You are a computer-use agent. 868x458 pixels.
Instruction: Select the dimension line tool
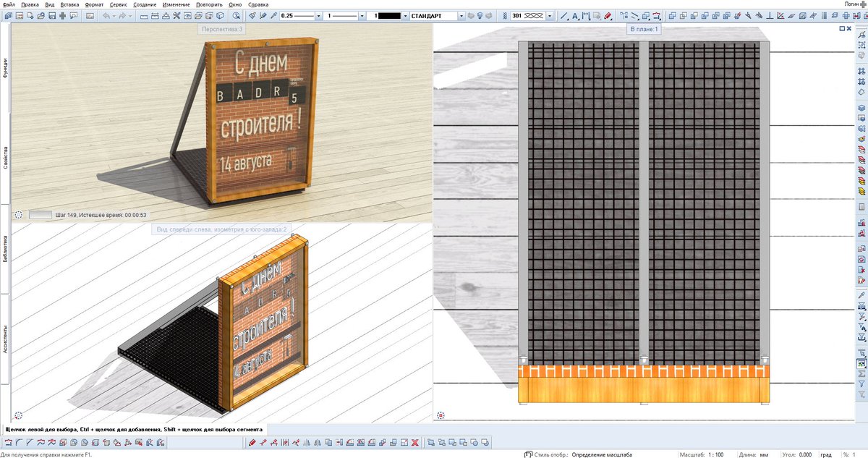586,15
